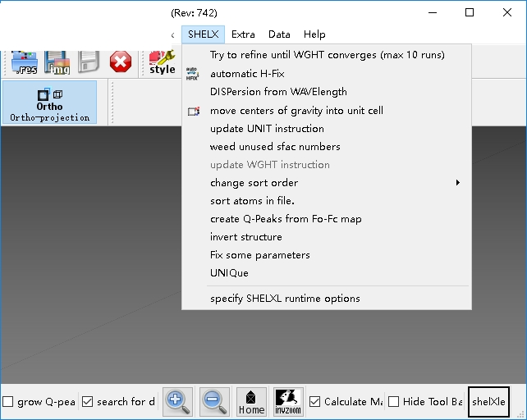
Task: Open the SHELX menu
Action: 204,34
